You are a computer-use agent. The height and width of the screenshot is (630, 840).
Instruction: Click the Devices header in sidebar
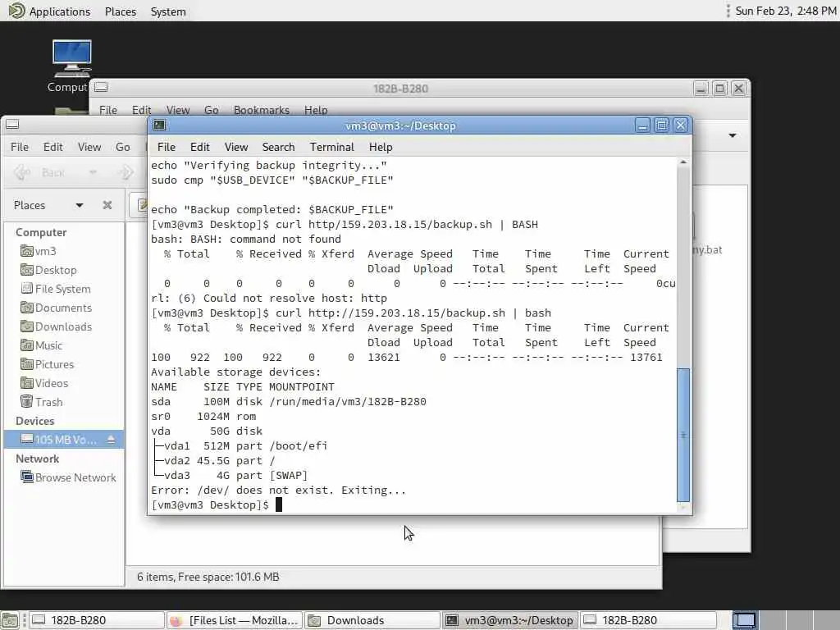coord(34,421)
